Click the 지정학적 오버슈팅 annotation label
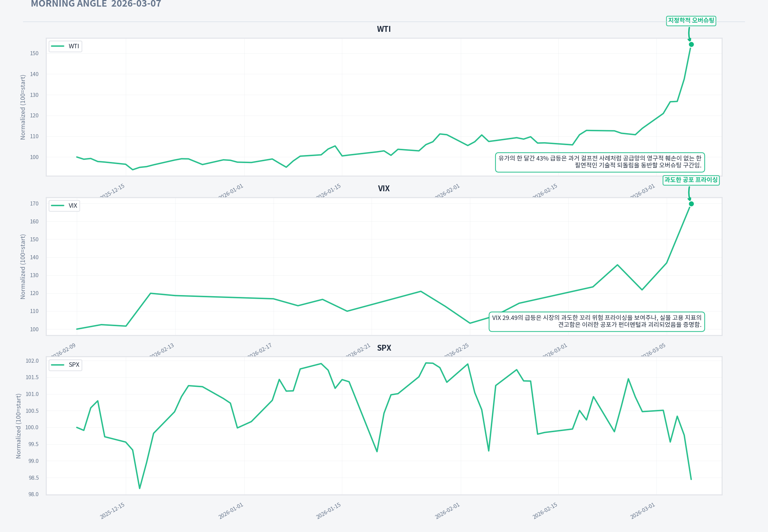 pyautogui.click(x=691, y=20)
